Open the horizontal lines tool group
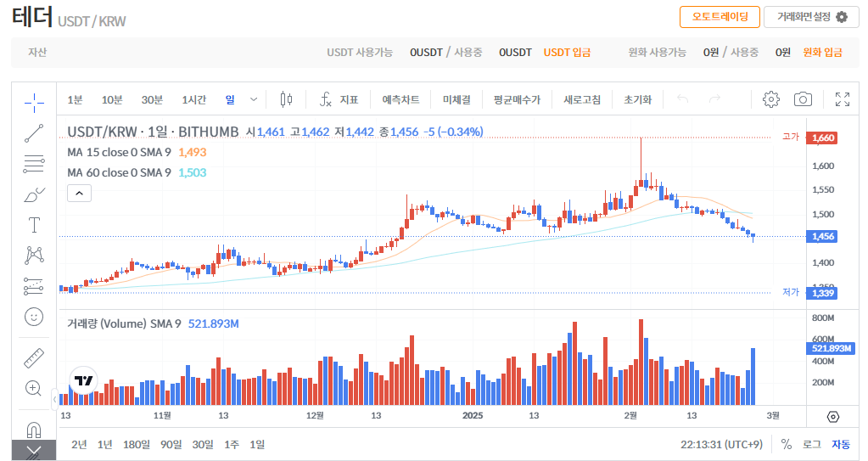868x461 pixels. point(34,164)
